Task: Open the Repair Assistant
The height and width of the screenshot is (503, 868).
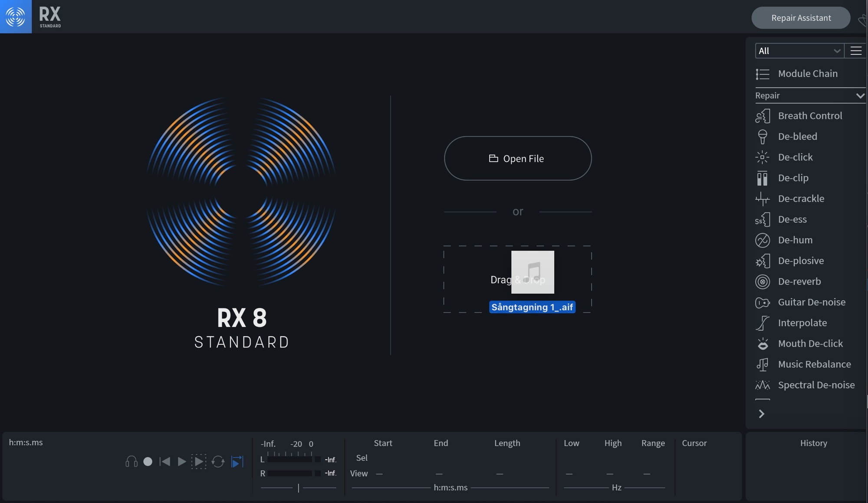Action: [x=801, y=18]
